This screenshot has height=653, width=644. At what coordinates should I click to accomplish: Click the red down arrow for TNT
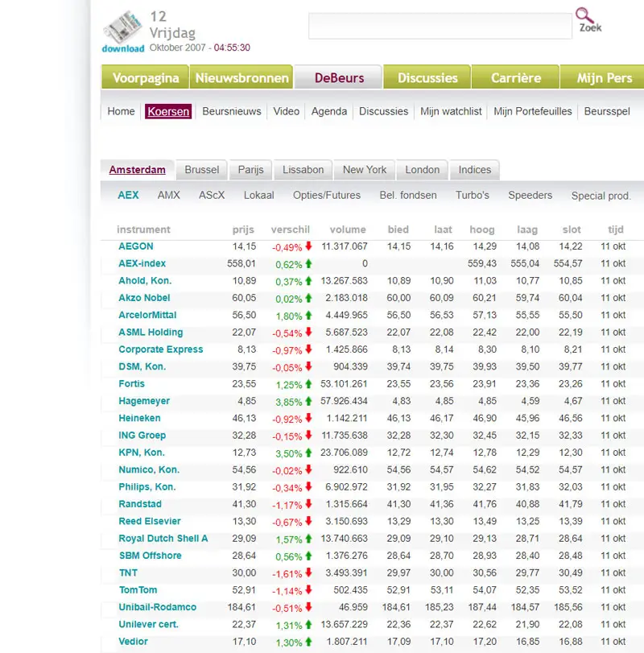click(x=308, y=573)
